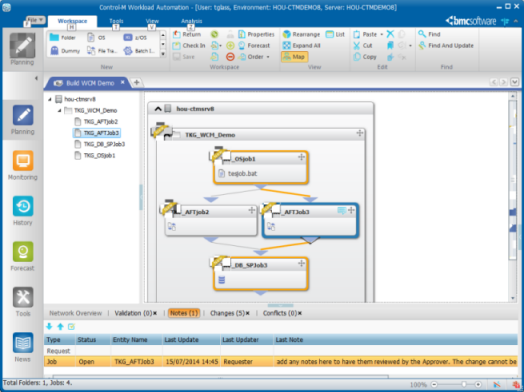Switch to List view
Image resolution: width=524 pixels, height=392 pixels.
tap(335, 34)
